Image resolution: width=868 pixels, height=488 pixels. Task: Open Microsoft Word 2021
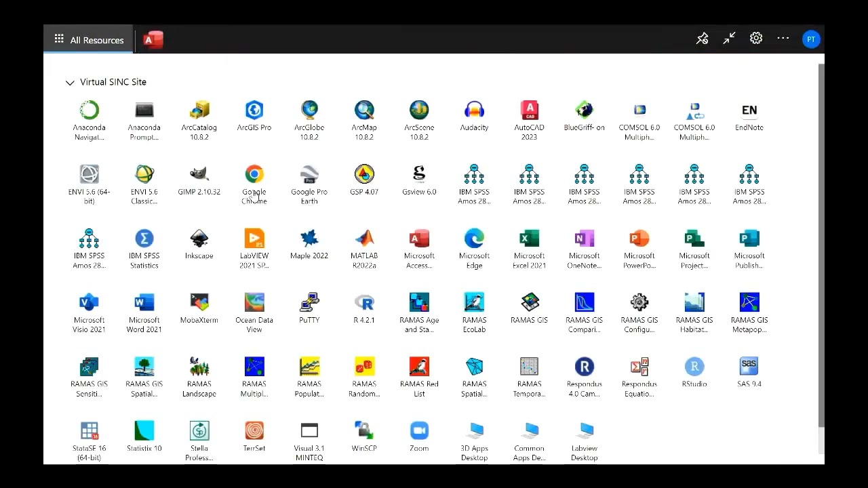144,313
